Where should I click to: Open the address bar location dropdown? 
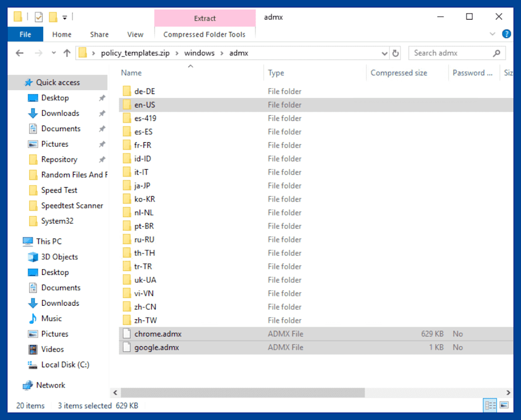pyautogui.click(x=384, y=53)
